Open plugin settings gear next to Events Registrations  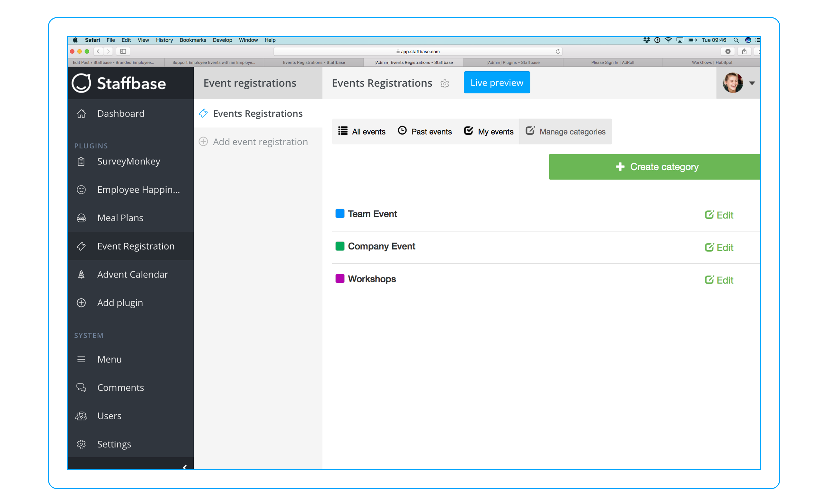[x=445, y=84]
